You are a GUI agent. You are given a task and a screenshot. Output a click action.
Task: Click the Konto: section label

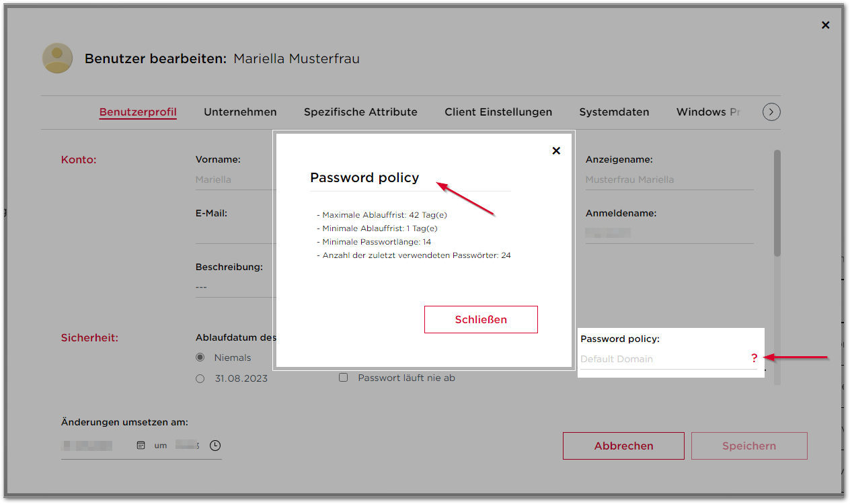(x=79, y=160)
